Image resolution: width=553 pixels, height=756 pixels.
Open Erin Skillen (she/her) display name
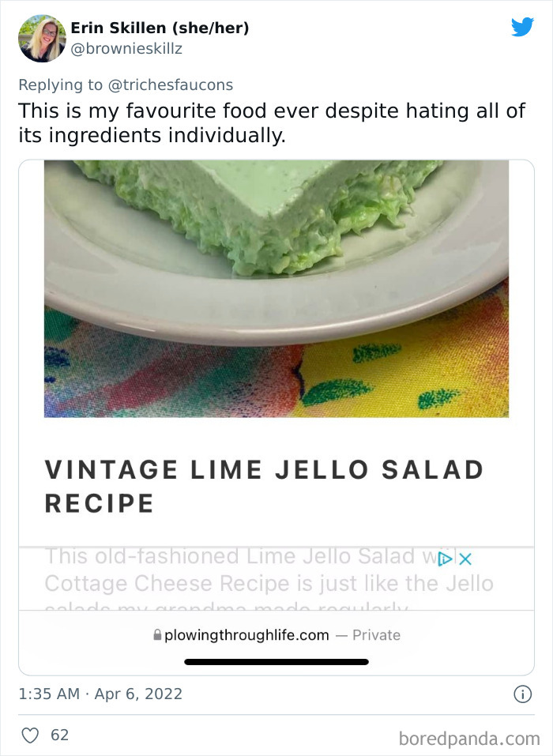[x=160, y=28]
